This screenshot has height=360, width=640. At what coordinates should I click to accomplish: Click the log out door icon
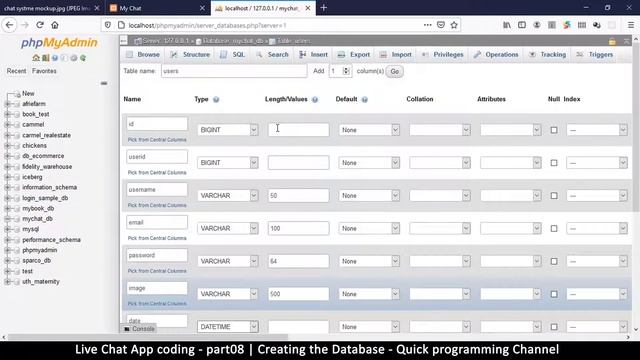pyautogui.click(x=46, y=58)
